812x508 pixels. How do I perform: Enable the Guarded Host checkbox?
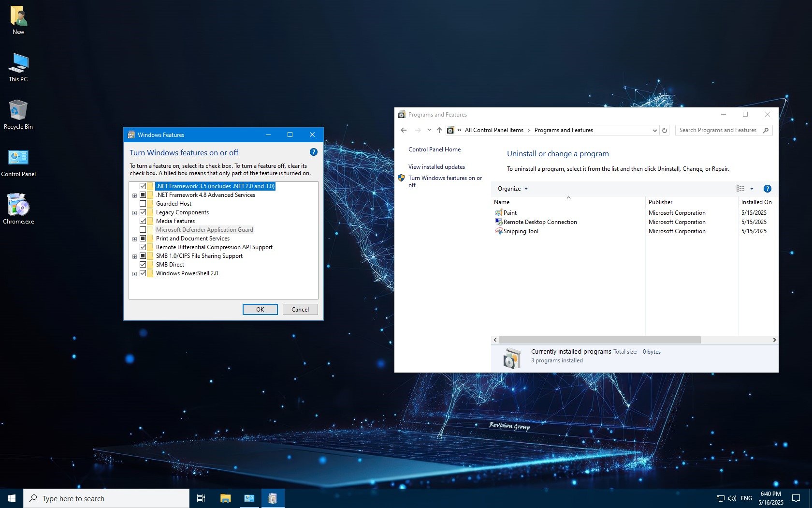point(143,204)
